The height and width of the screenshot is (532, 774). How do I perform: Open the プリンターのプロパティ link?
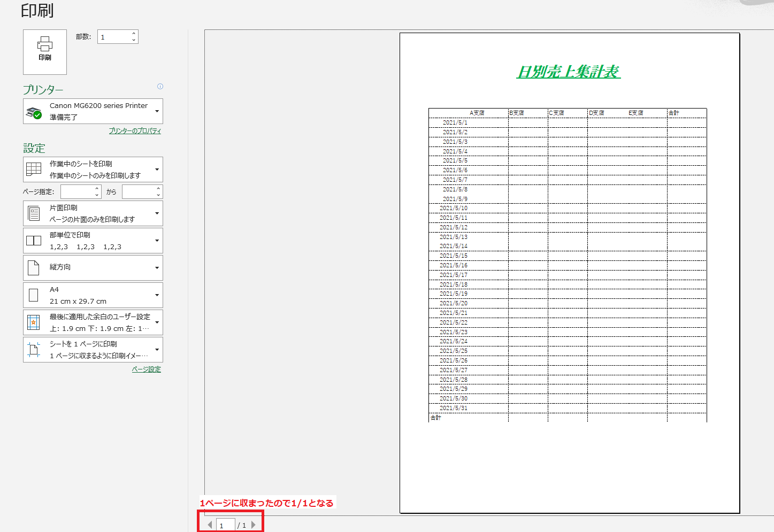(x=135, y=131)
